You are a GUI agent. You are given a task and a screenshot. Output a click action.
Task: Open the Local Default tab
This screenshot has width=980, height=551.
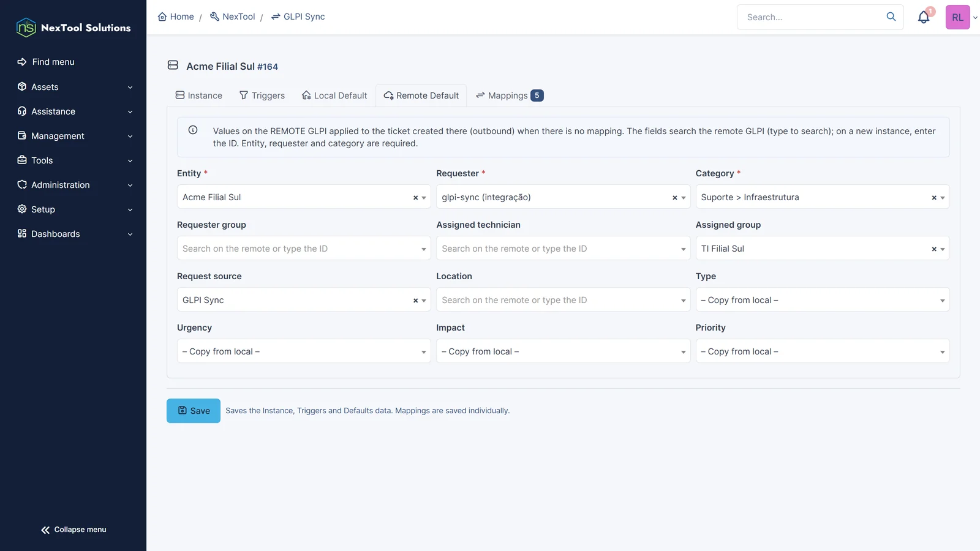tap(334, 96)
